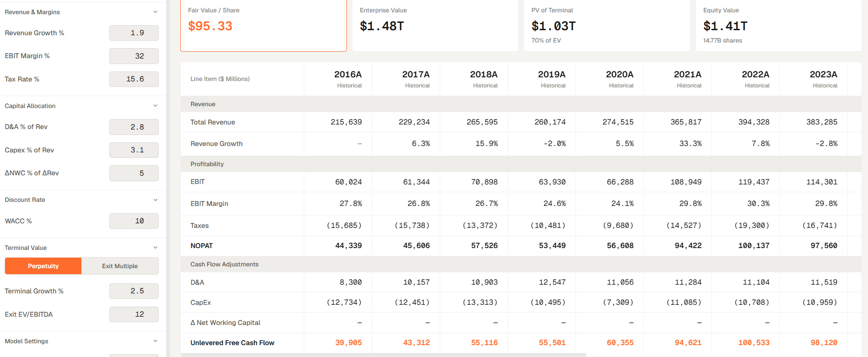Click the horizontal scrollbar under the table
This screenshot has width=868, height=357.
(383, 355)
